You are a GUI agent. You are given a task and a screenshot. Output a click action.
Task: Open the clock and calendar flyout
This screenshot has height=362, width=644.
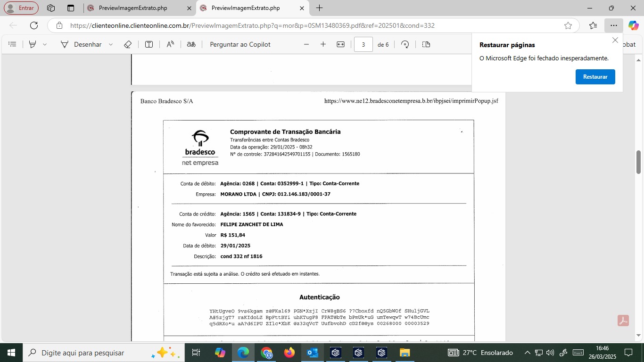tap(602, 353)
